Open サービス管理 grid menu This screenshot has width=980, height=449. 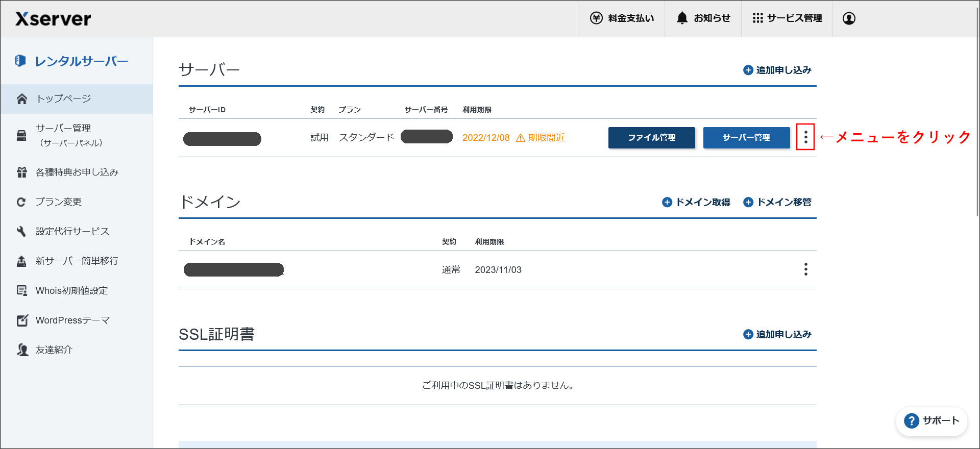click(x=787, y=18)
